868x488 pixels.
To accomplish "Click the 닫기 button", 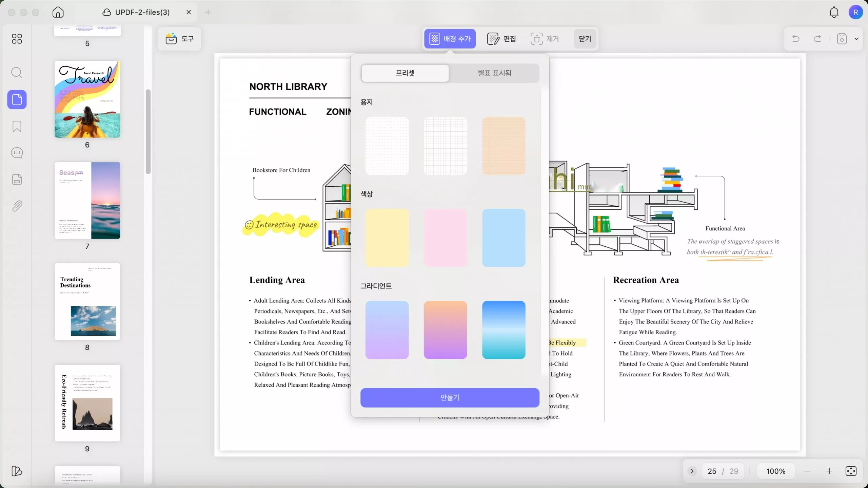I will (585, 39).
